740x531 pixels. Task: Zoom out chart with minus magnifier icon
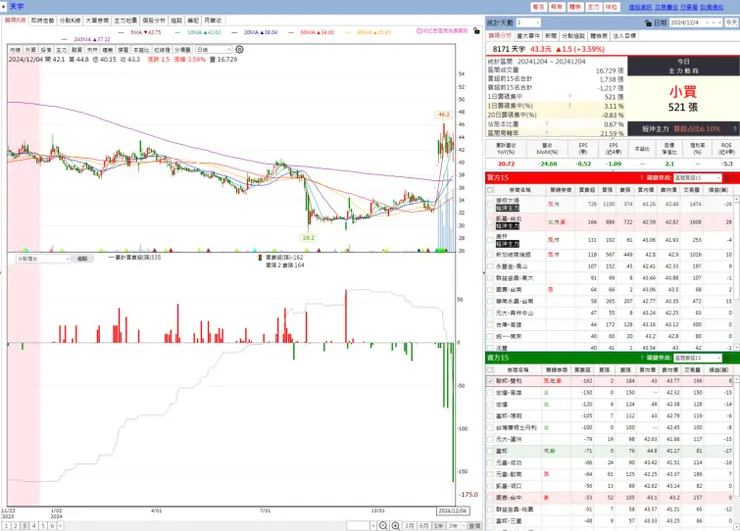click(383, 525)
